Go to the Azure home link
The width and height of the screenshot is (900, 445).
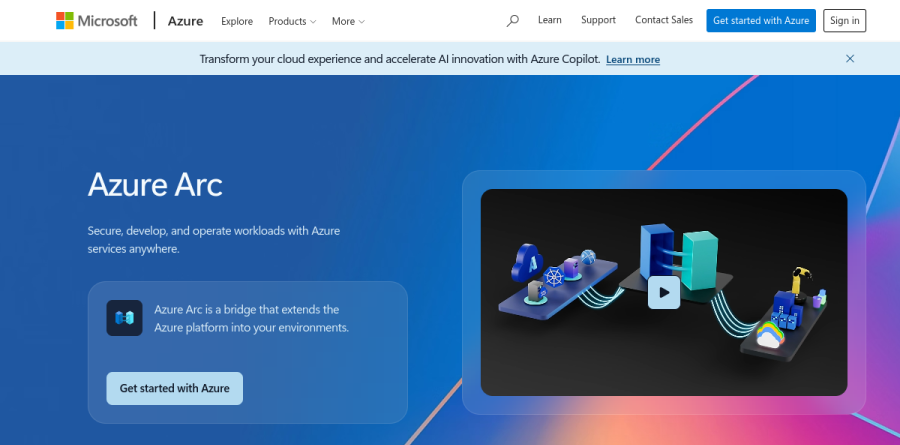pos(185,21)
